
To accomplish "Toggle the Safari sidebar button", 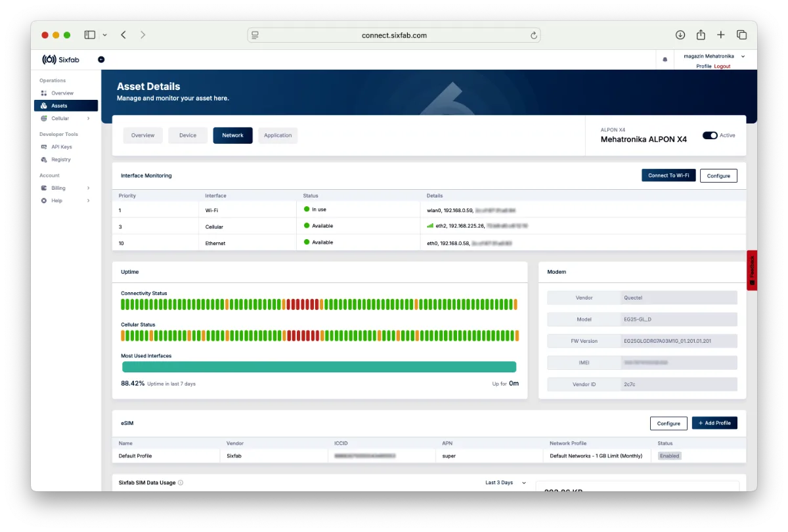I will click(90, 35).
